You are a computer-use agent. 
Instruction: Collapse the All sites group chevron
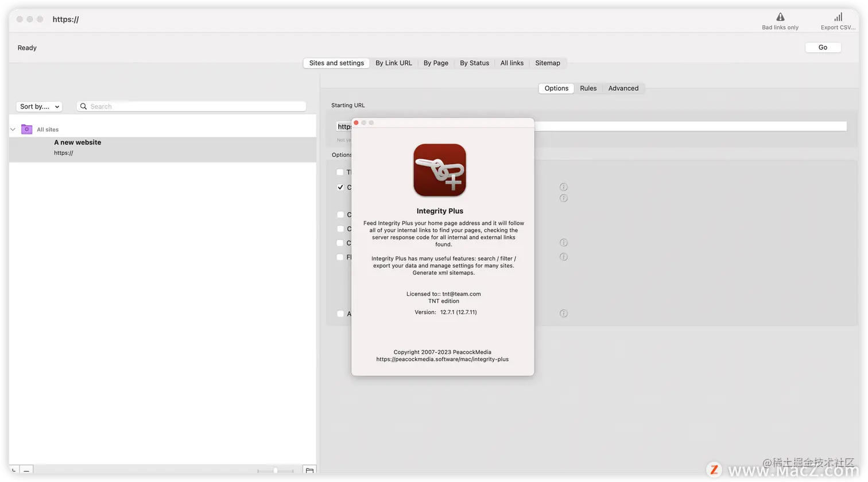coord(13,129)
